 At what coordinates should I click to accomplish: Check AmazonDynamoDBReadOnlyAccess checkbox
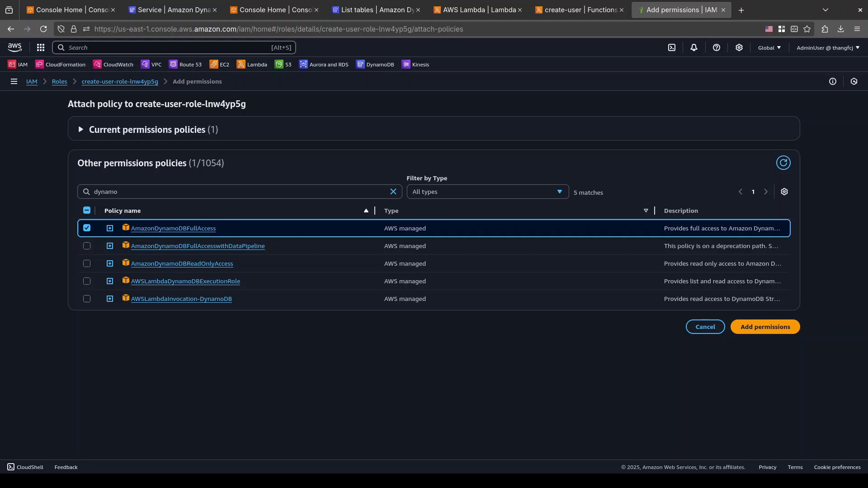[x=87, y=263]
